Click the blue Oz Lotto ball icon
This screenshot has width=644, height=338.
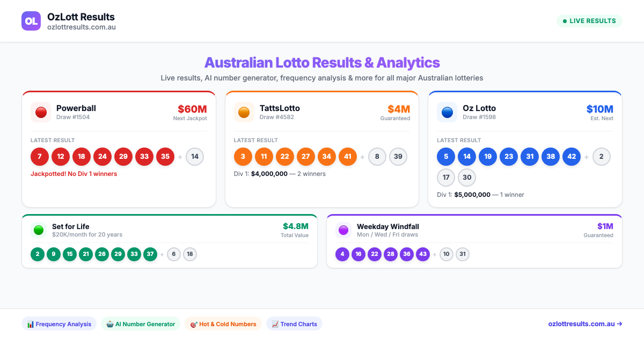(447, 112)
